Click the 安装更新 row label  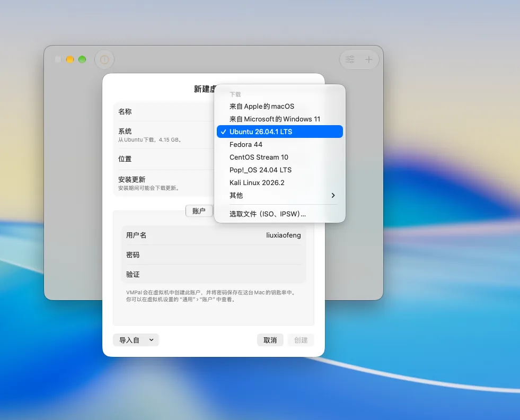(x=131, y=179)
